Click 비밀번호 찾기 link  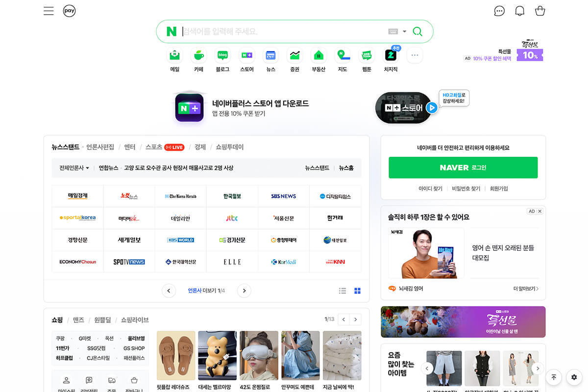466,189
